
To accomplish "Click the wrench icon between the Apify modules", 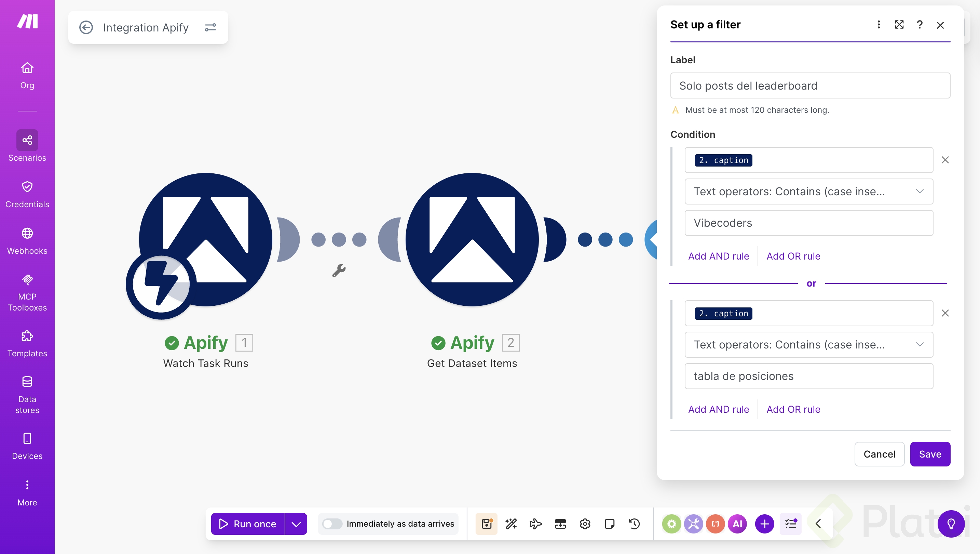I will coord(339,271).
